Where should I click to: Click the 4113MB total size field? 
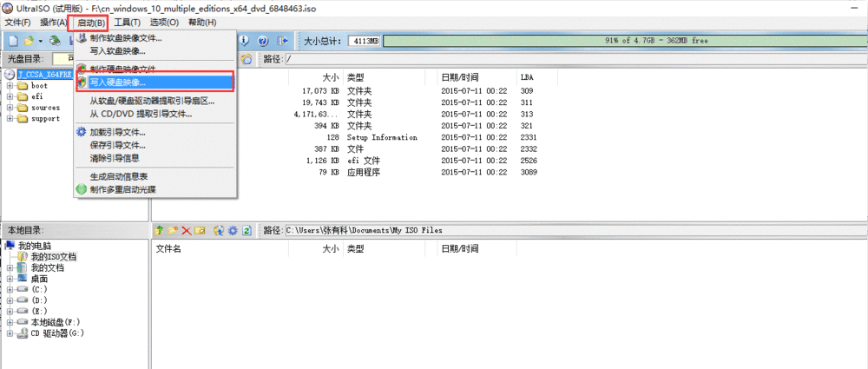(365, 41)
